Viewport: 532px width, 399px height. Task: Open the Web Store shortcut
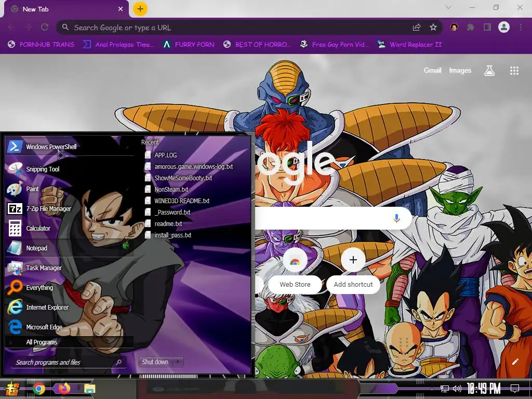coord(295,270)
